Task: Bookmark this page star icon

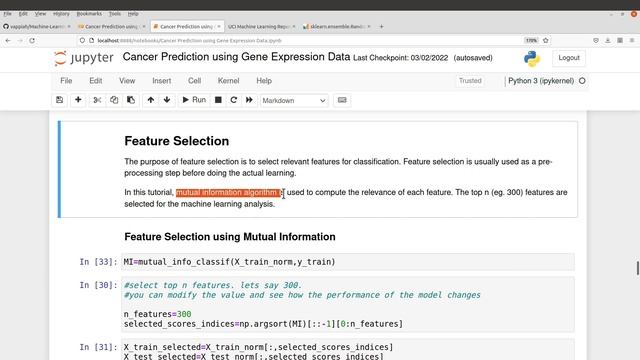Action: [x=546, y=40]
